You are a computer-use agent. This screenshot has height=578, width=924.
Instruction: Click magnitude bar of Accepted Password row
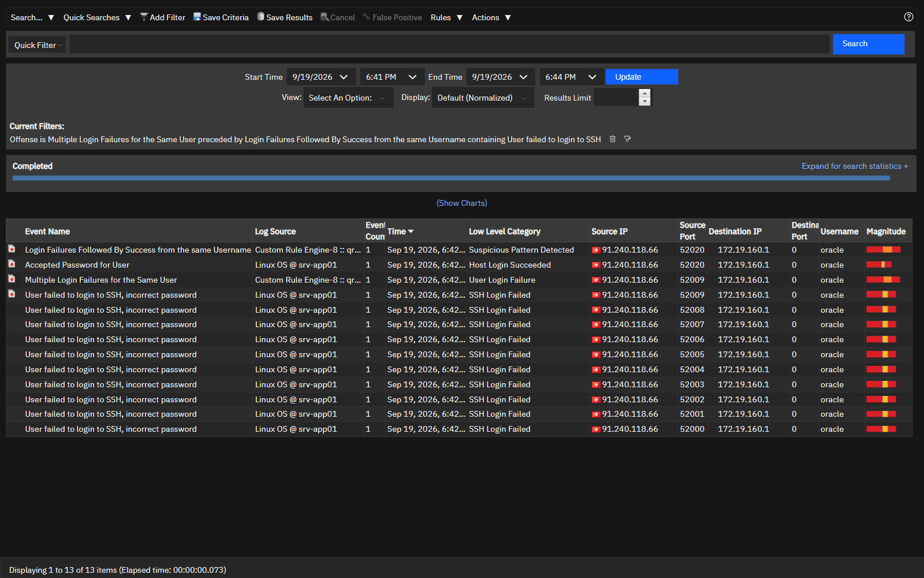coord(879,265)
